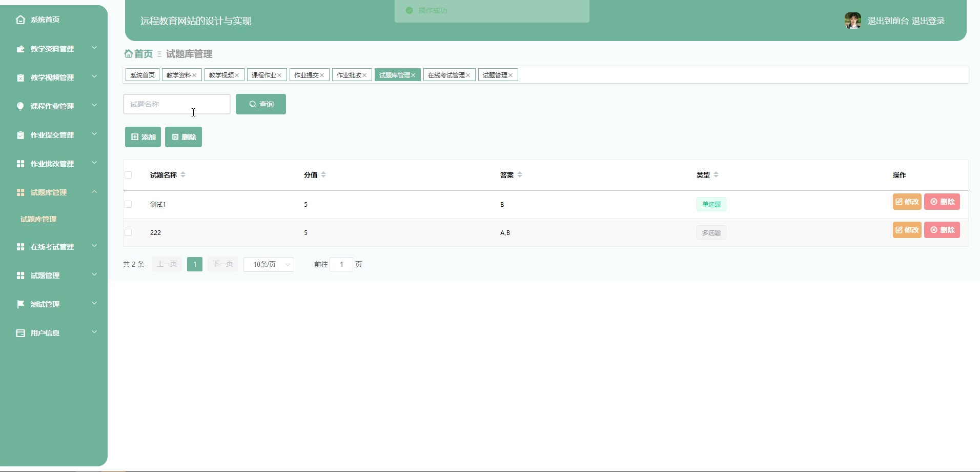
Task: Sort the 类型 column using arrows
Action: [716, 175]
